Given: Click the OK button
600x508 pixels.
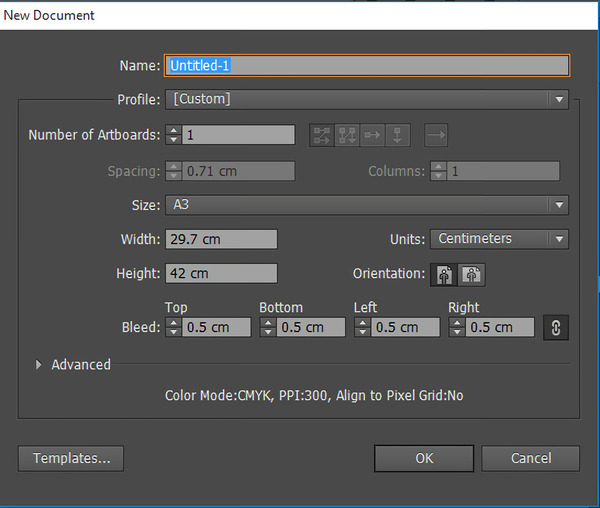Looking at the screenshot, I should pyautogui.click(x=424, y=458).
